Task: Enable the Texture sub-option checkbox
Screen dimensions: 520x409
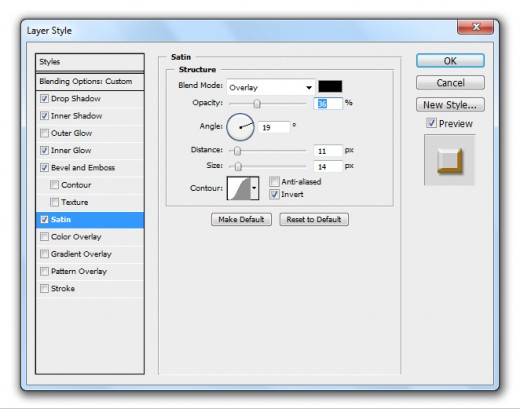Action: point(54,202)
